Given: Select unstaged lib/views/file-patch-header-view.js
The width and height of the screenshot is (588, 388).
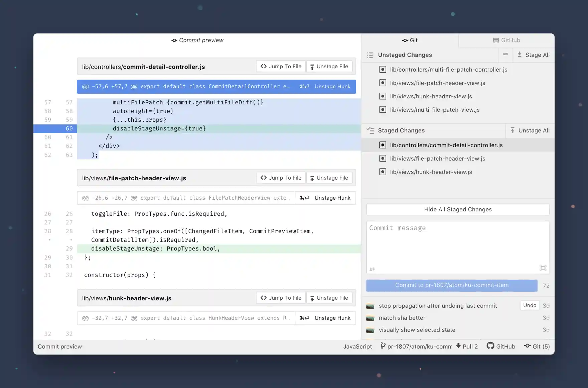Looking at the screenshot, I should pos(458,83).
